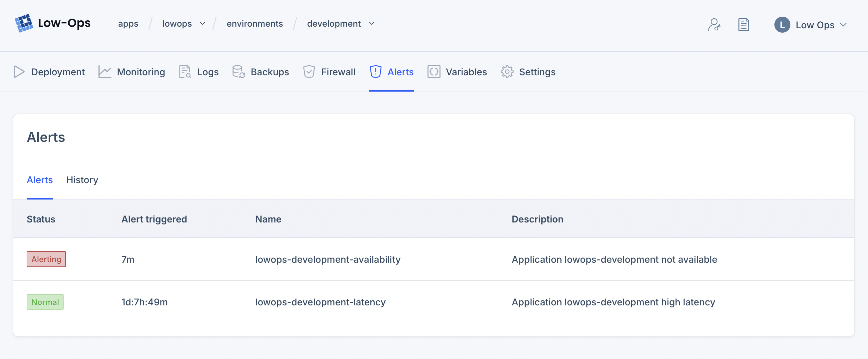The width and height of the screenshot is (868, 359).
Task: Click the 1d:7h:49m triggered time cell
Action: pyautogui.click(x=145, y=302)
